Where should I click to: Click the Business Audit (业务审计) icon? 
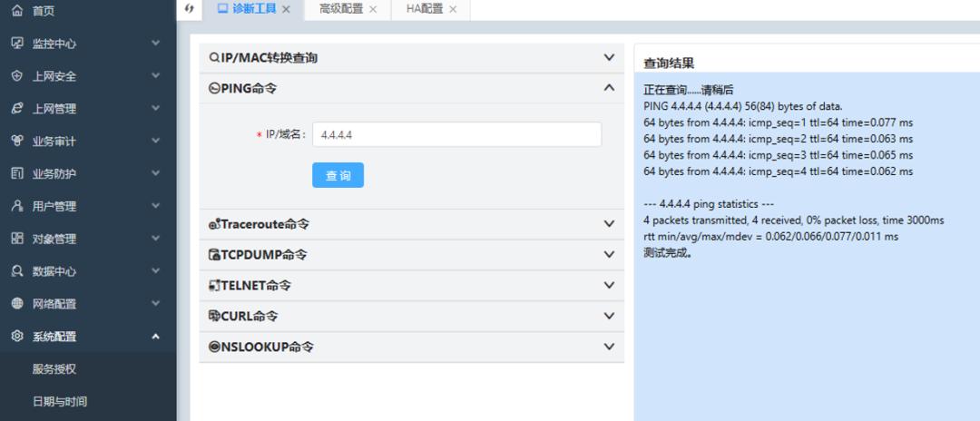(x=17, y=141)
